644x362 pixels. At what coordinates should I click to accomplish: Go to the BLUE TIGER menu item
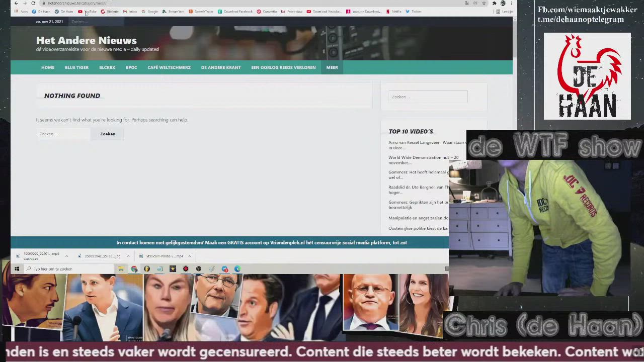tap(76, 67)
